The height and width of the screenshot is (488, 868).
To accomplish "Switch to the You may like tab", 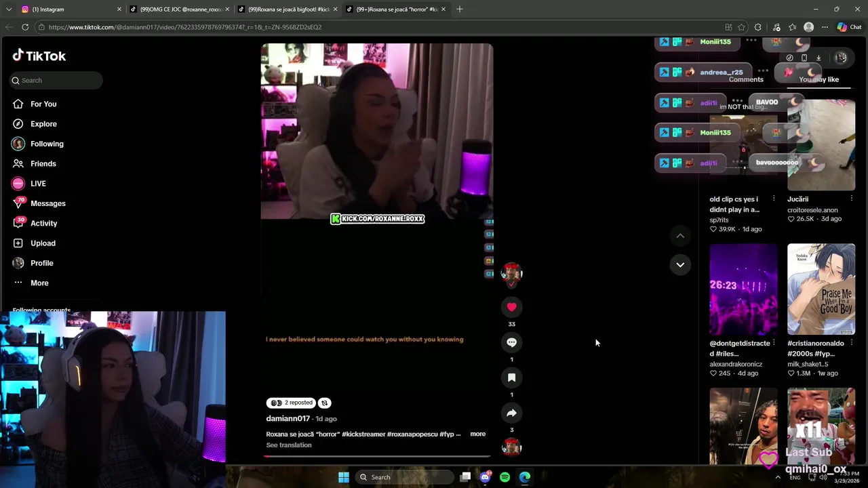I will pyautogui.click(x=818, y=79).
